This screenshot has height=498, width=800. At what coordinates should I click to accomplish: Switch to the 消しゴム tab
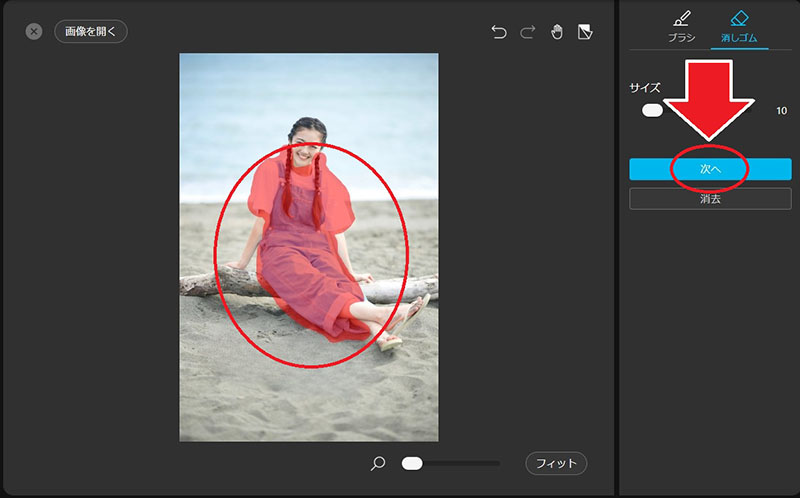click(739, 27)
